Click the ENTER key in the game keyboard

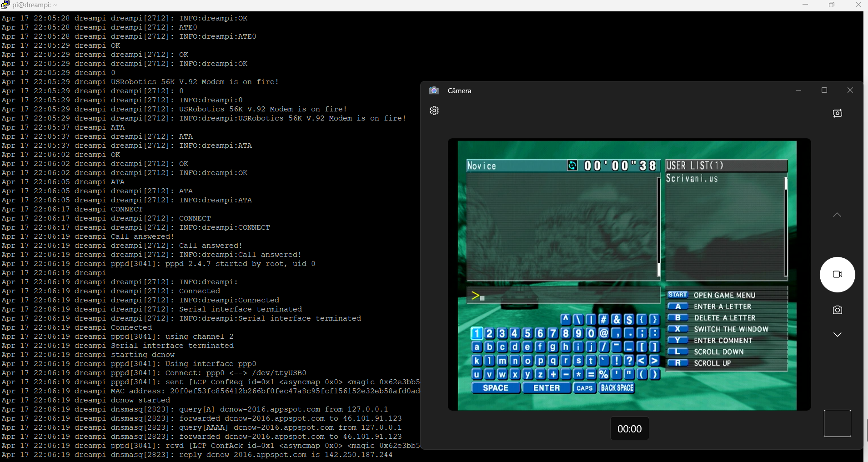[x=547, y=388]
